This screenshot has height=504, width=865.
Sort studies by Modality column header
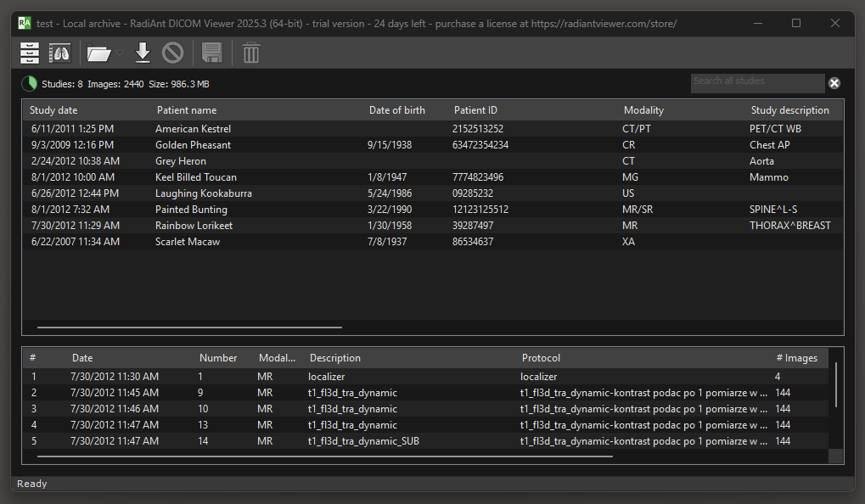643,110
